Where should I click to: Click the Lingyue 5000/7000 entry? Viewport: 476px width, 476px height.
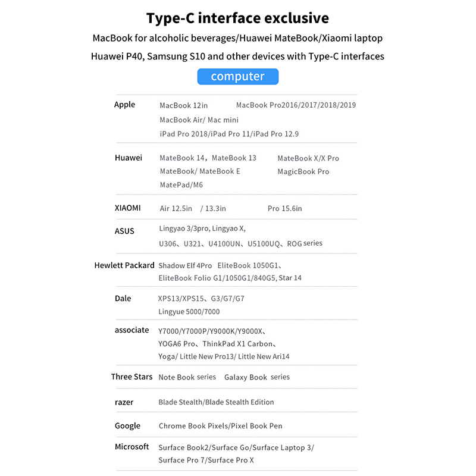(x=189, y=312)
